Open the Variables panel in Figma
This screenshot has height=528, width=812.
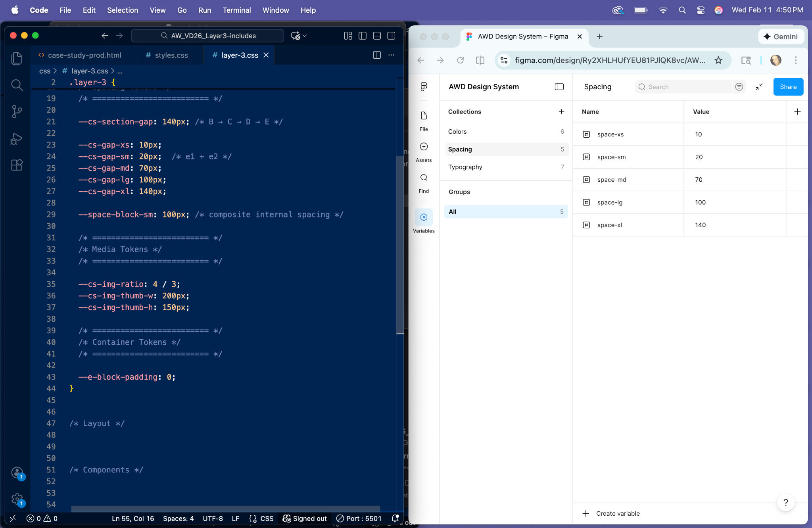(x=424, y=217)
